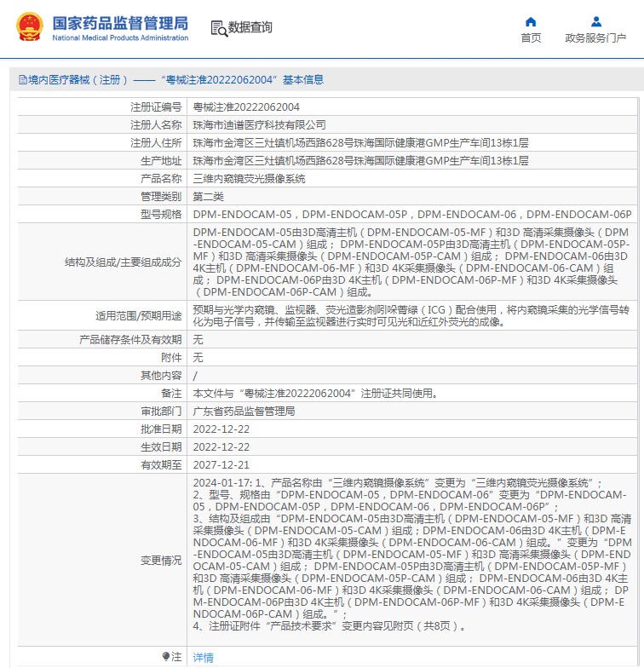Open the 详情 details link
This screenshot has width=644, height=668.
click(203, 658)
